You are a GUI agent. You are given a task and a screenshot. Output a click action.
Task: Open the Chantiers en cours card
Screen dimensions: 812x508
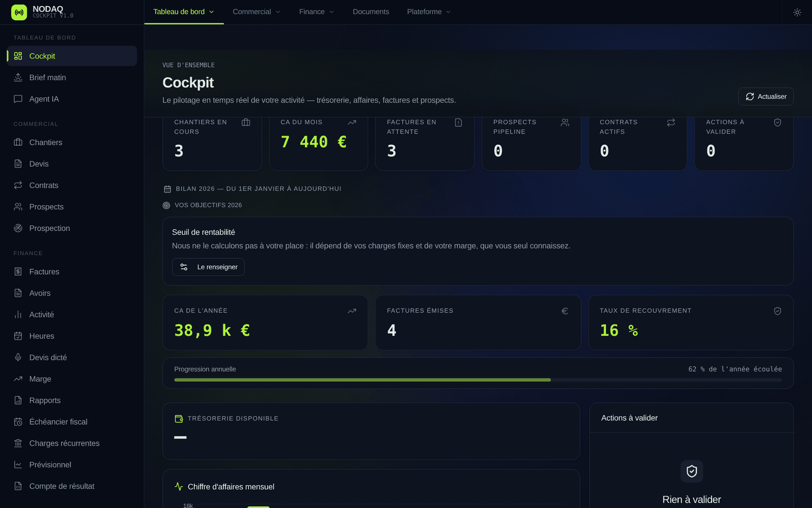tap(212, 144)
